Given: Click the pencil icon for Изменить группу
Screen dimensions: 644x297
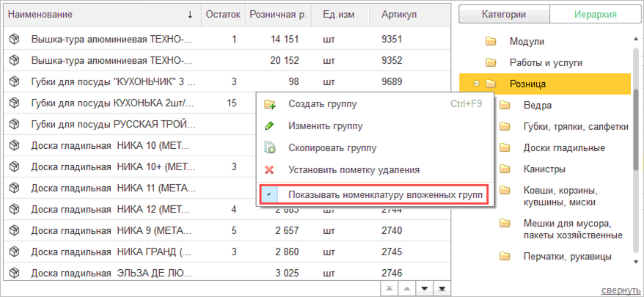Looking at the screenshot, I should pyautogui.click(x=270, y=126).
